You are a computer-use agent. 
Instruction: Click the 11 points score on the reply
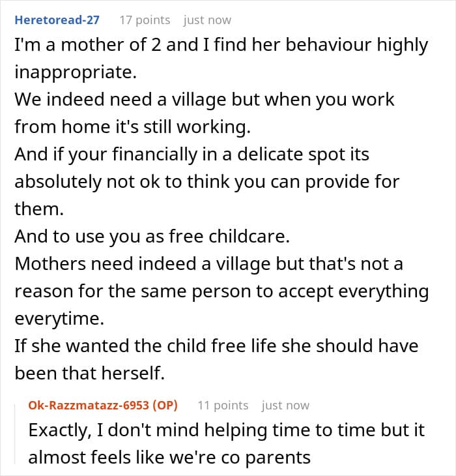[223, 405]
